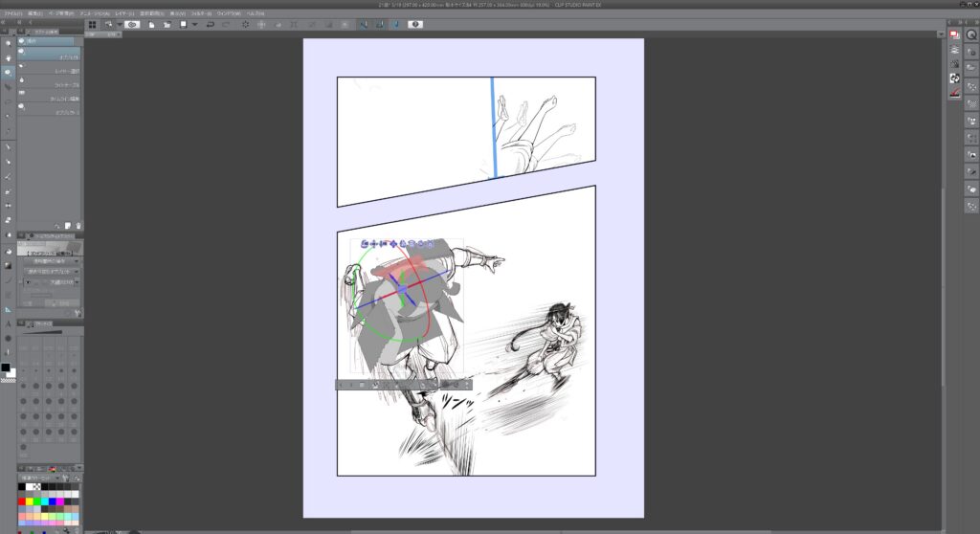980x534 pixels.
Task: Click camera rotate icon above the 3D object
Action: [365, 244]
